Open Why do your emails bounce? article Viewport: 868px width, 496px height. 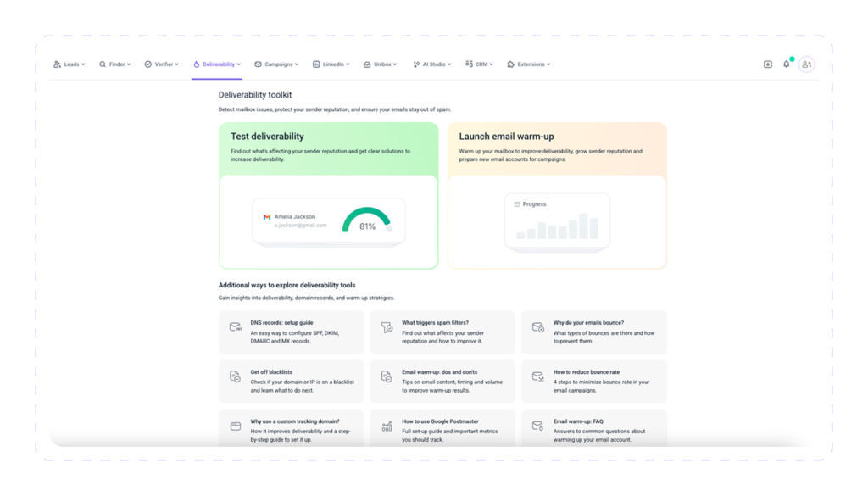588,323
